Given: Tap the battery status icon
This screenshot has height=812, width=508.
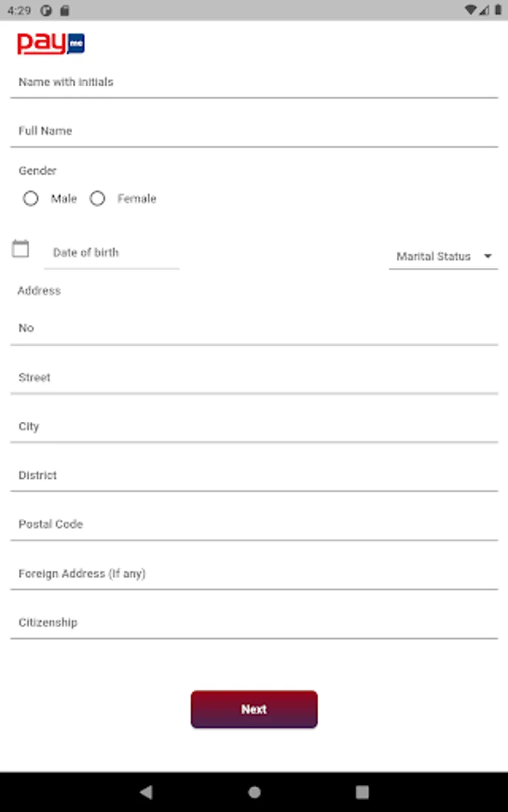Looking at the screenshot, I should [498, 10].
